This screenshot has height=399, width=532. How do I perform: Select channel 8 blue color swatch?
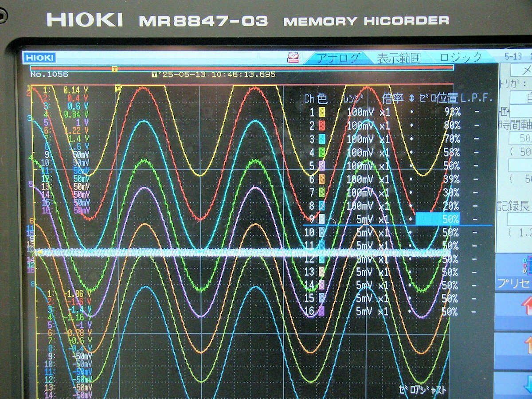click(x=322, y=206)
